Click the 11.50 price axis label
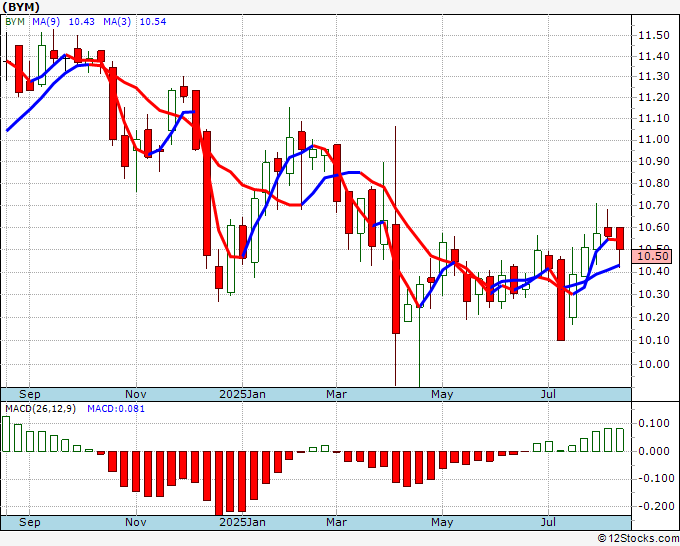This screenshot has width=680, height=546. click(654, 36)
